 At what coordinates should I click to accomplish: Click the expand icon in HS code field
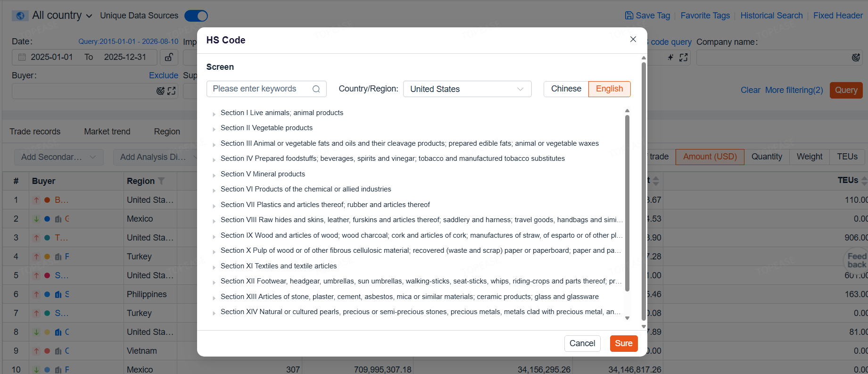click(x=684, y=58)
